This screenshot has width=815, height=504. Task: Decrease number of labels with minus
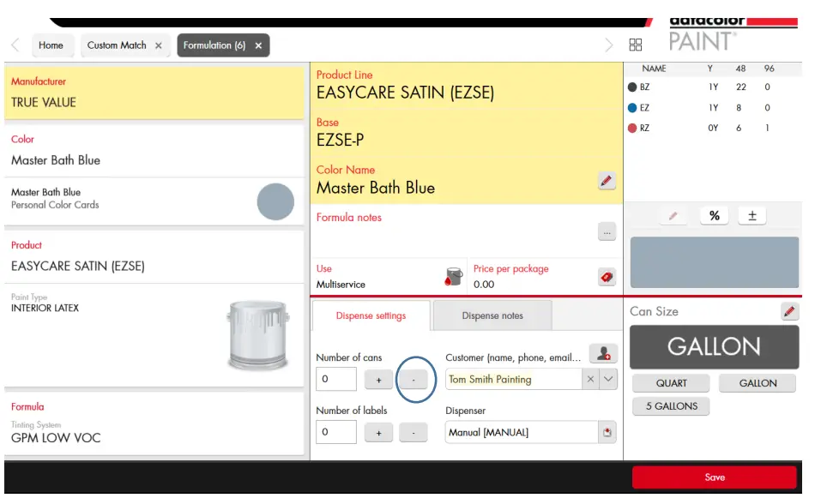point(414,433)
